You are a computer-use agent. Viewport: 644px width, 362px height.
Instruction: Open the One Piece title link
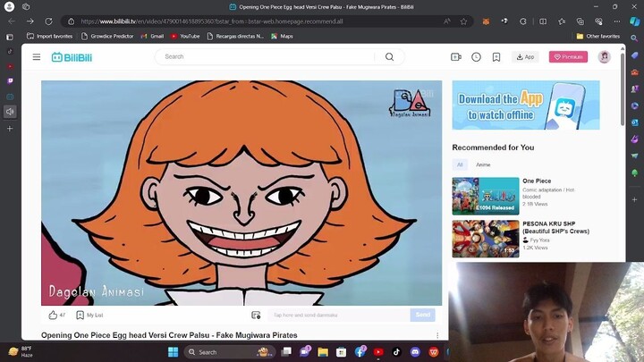coord(537,181)
